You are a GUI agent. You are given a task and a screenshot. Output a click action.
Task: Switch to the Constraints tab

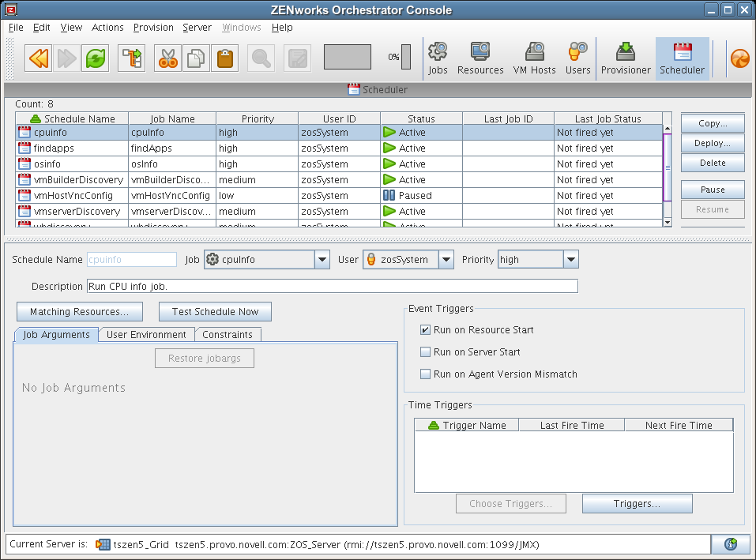click(x=228, y=335)
